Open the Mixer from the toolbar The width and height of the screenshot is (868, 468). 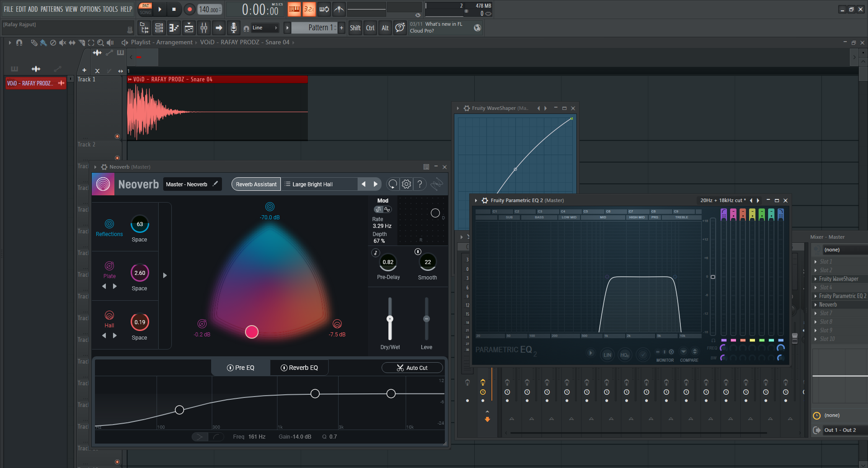tap(204, 28)
